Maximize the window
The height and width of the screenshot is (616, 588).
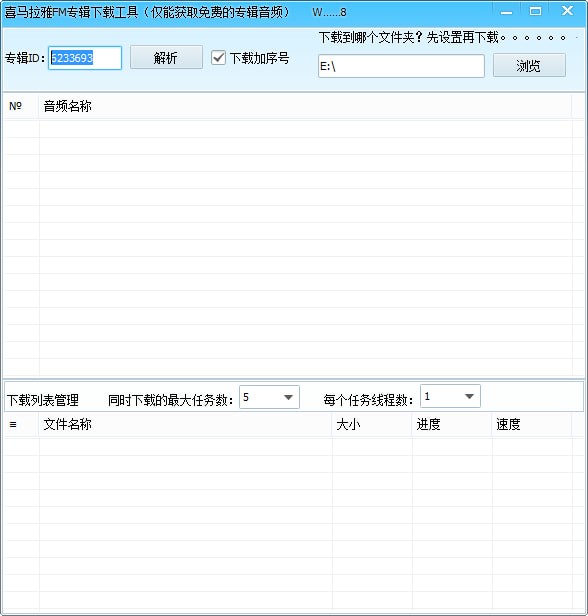pos(535,11)
